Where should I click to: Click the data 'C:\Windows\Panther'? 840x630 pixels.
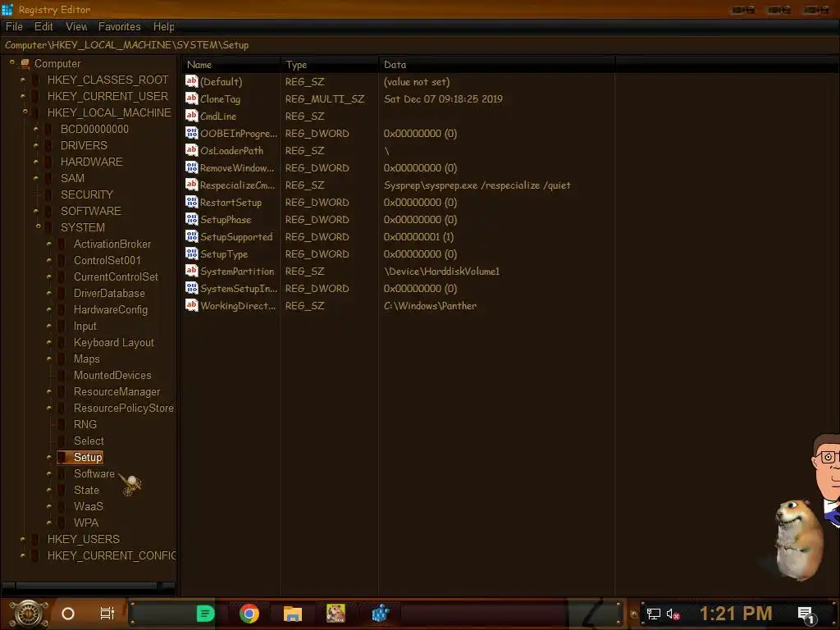pyautogui.click(x=430, y=305)
